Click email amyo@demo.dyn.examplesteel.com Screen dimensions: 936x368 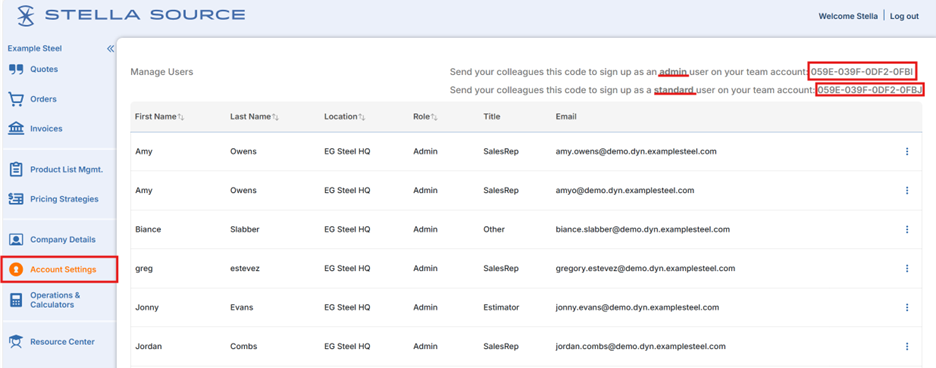click(x=624, y=191)
